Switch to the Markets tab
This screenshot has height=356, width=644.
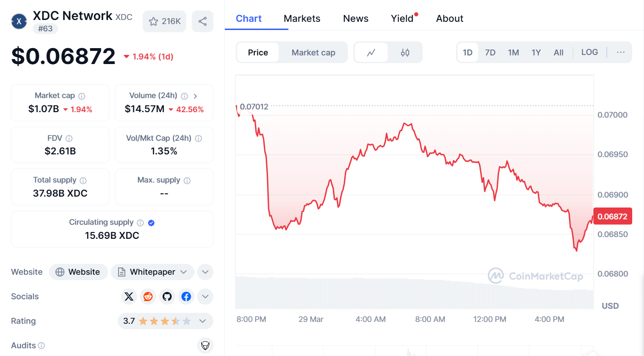302,18
